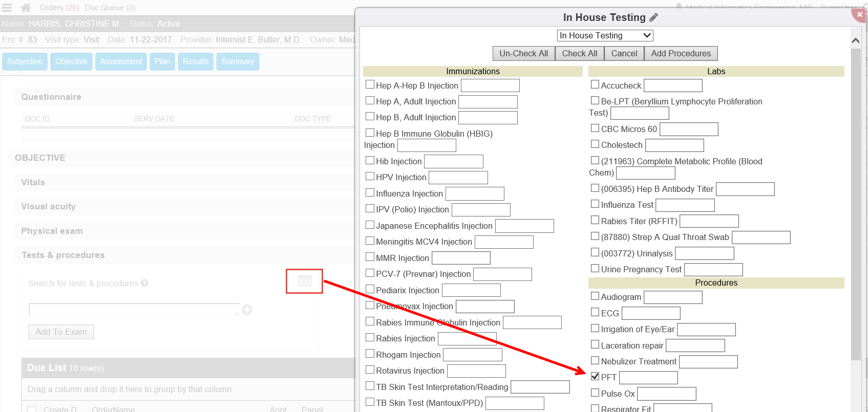Screen dimensions: 868x412
Task: Switch to the Assessment tab
Action: tap(121, 61)
